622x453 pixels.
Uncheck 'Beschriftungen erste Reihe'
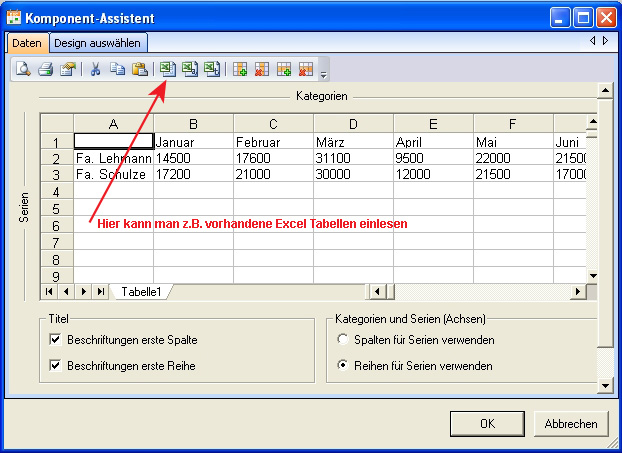tap(55, 366)
